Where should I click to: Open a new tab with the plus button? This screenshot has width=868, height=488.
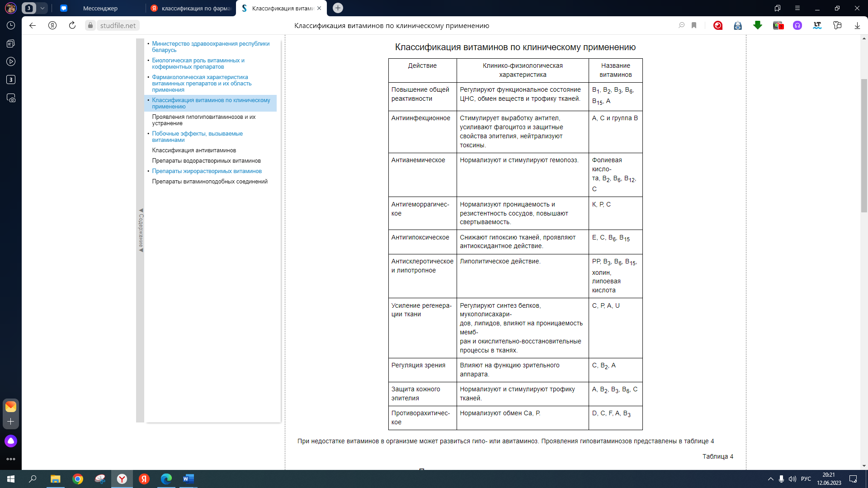tap(338, 8)
